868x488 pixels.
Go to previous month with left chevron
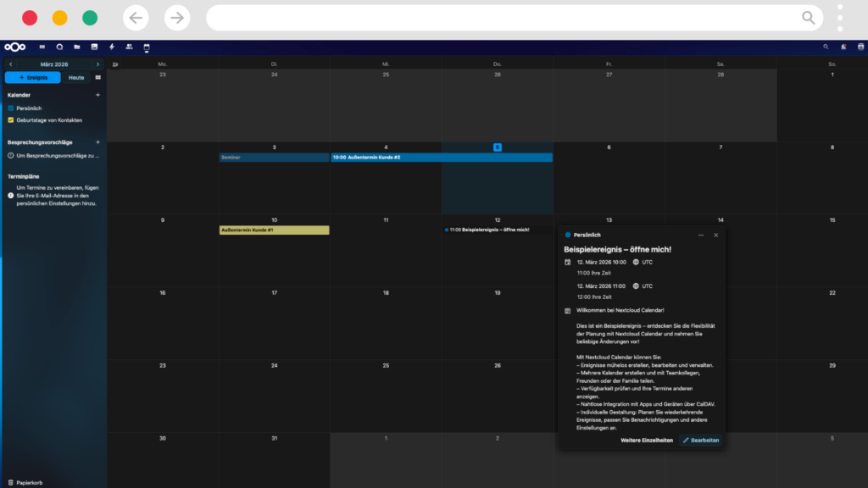click(x=10, y=64)
